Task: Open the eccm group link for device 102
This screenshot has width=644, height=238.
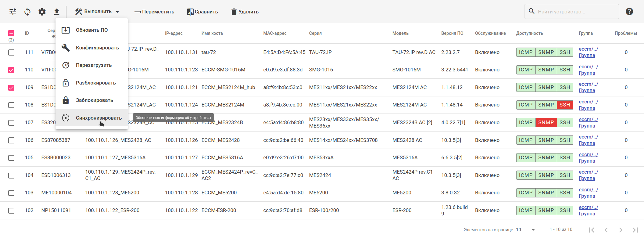Action: 588,207
